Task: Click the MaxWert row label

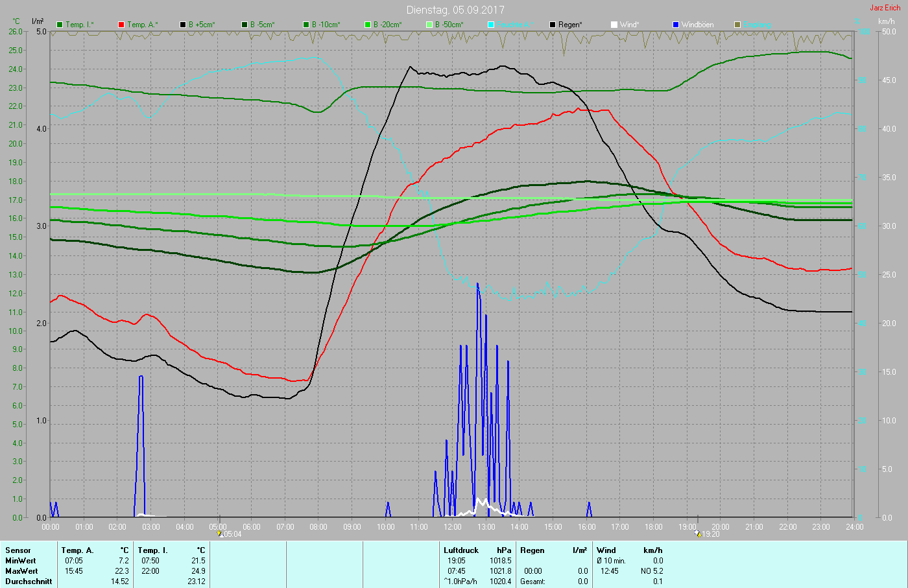Action: (21, 571)
